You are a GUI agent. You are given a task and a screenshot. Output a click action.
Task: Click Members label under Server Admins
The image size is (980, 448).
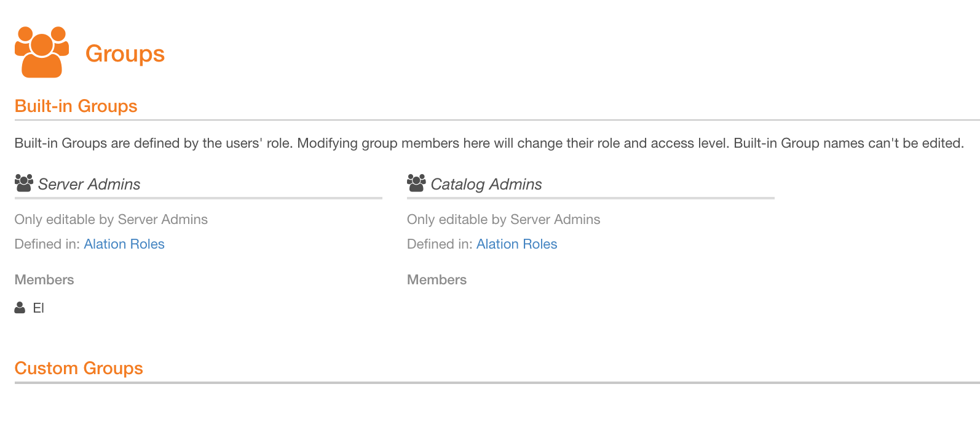pyautogui.click(x=44, y=280)
